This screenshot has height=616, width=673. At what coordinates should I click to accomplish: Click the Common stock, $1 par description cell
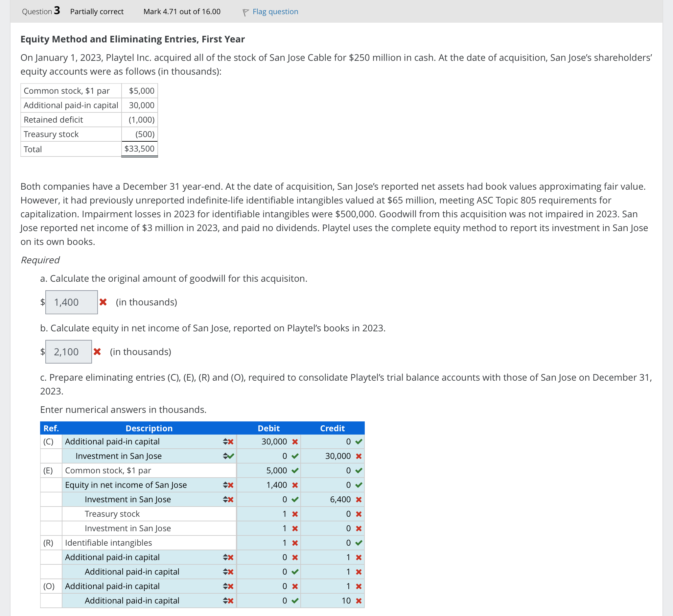149,470
